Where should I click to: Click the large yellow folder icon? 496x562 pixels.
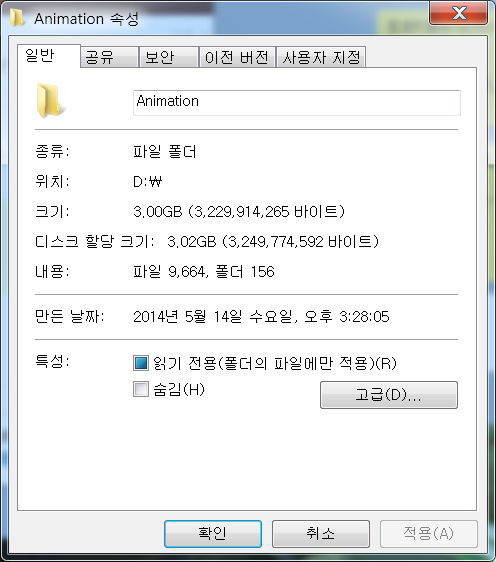coord(50,101)
